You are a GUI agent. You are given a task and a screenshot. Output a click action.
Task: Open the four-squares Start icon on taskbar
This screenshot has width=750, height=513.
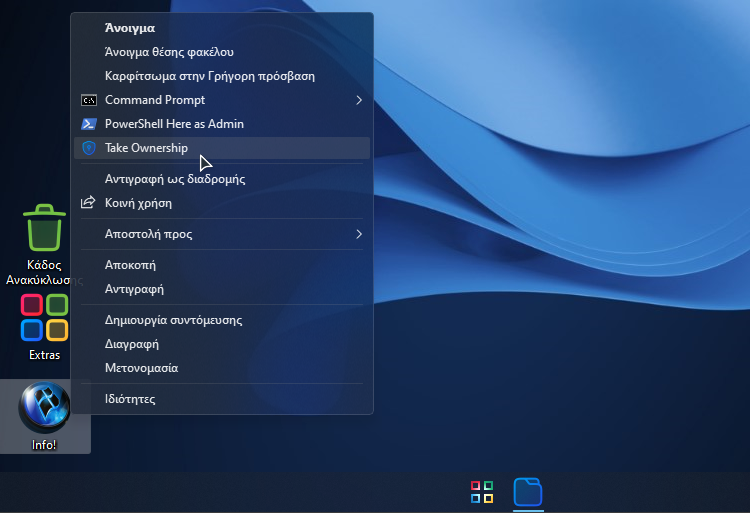pos(482,492)
